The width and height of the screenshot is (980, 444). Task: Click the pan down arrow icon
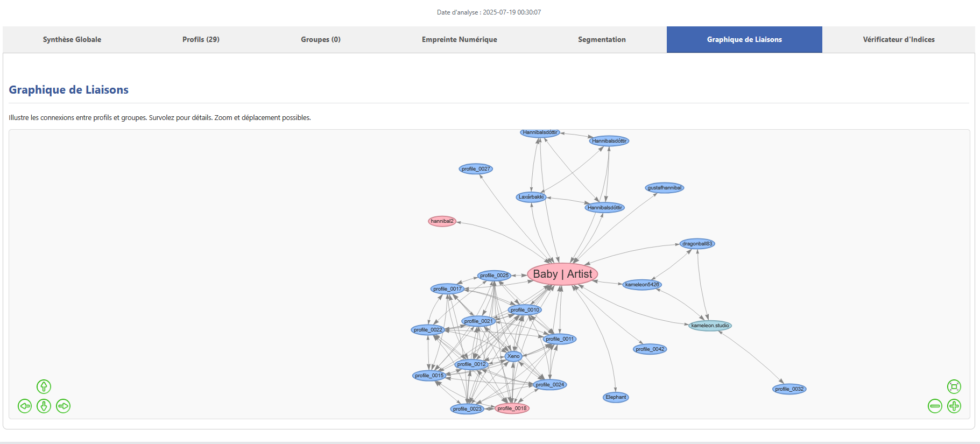pos(44,406)
